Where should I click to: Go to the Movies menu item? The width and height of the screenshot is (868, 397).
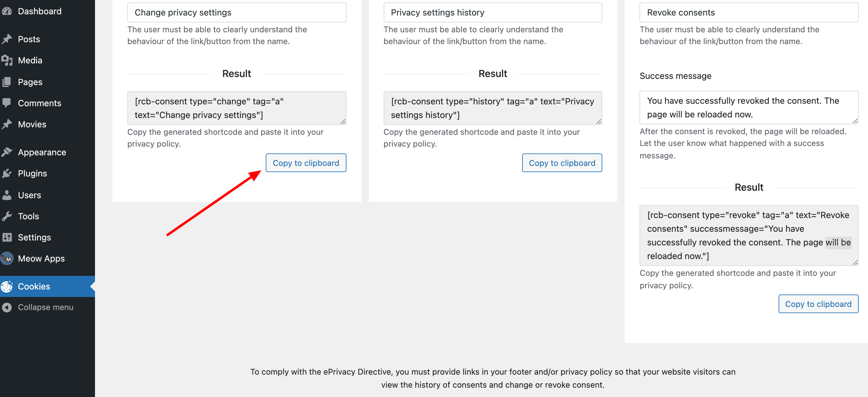point(32,124)
